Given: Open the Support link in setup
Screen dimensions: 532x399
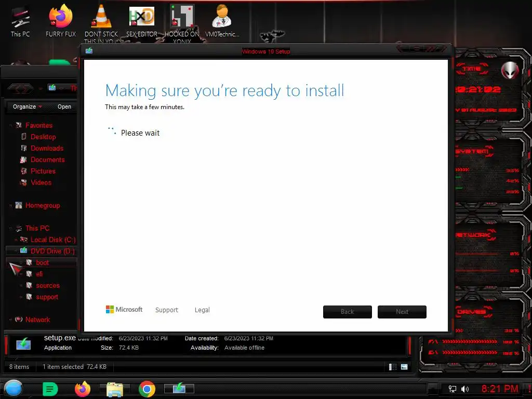Looking at the screenshot, I should pos(167,310).
